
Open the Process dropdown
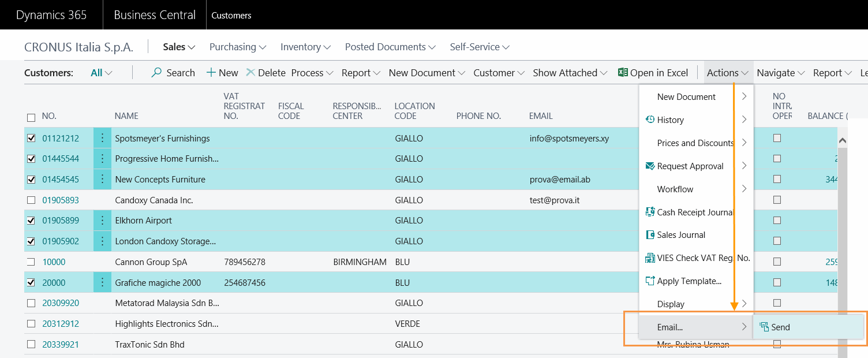[x=312, y=73]
